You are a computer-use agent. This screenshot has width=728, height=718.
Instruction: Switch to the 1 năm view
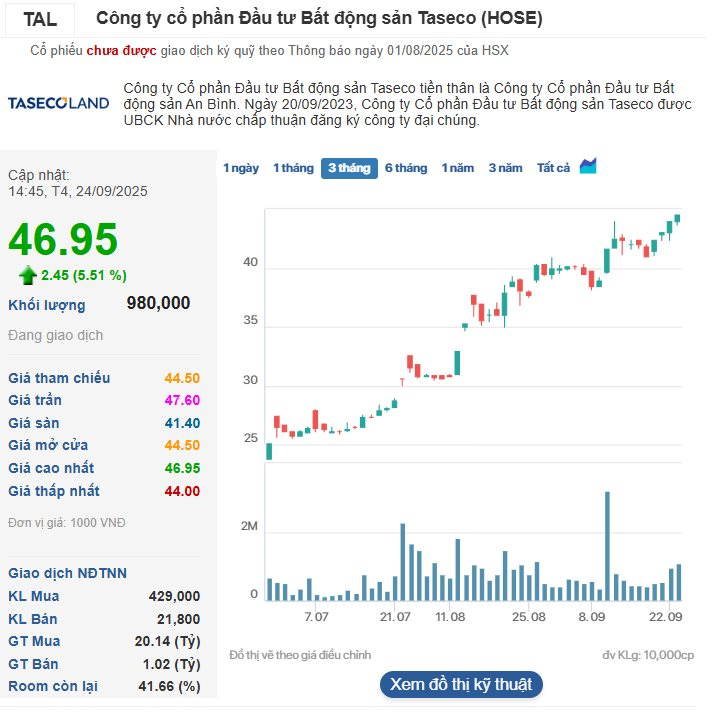(x=458, y=168)
